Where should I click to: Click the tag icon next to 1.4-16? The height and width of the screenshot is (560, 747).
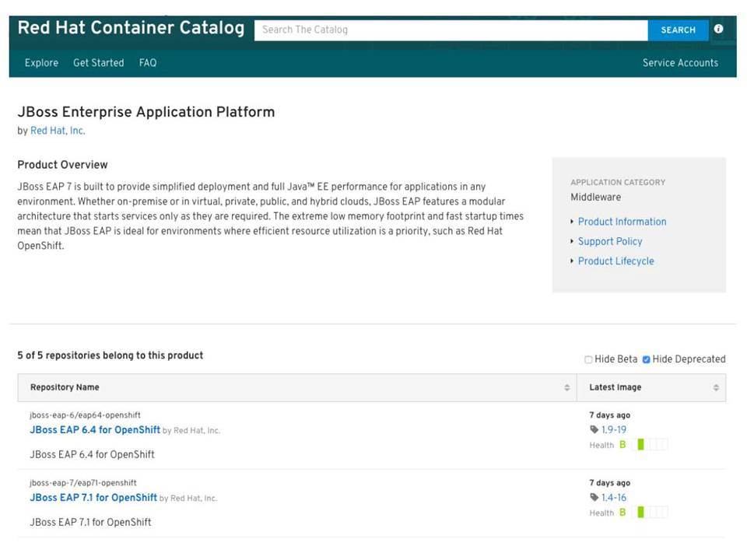[594, 497]
